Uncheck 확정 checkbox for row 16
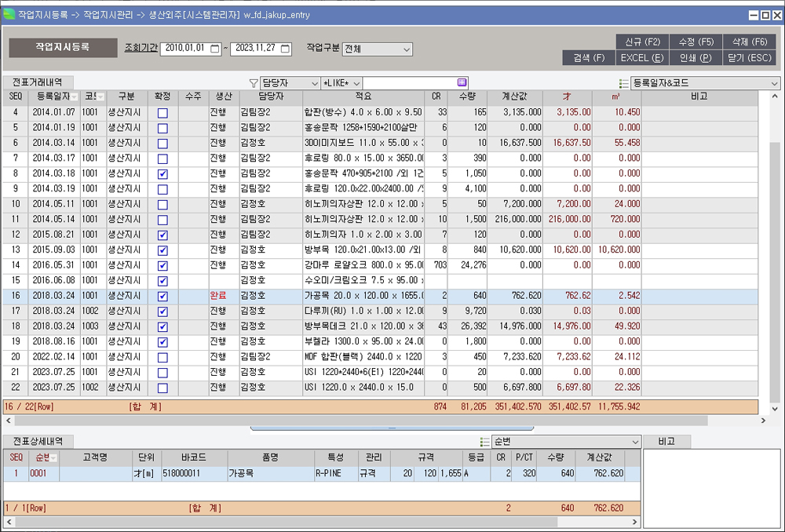Viewport: 785px width, 532px height. (x=162, y=297)
